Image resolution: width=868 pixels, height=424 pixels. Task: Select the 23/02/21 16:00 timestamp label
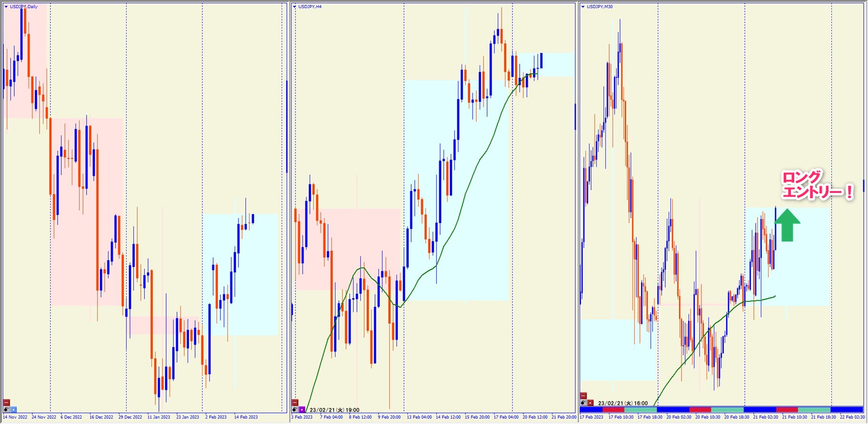point(622,403)
